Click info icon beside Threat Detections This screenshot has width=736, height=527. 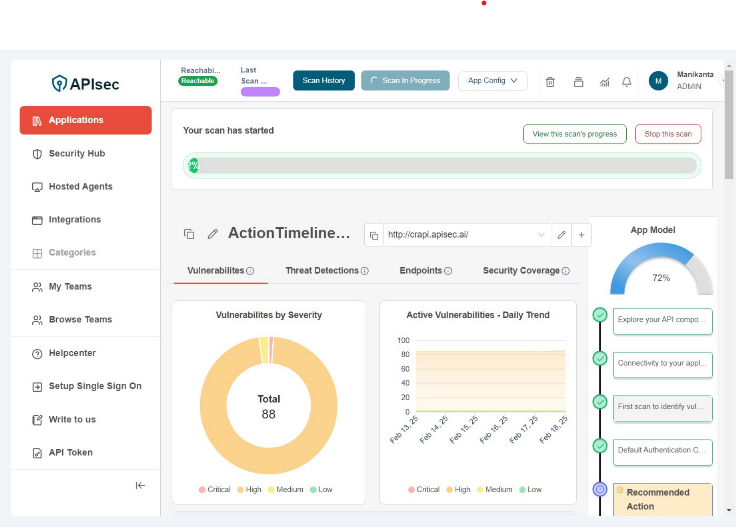[x=365, y=271]
